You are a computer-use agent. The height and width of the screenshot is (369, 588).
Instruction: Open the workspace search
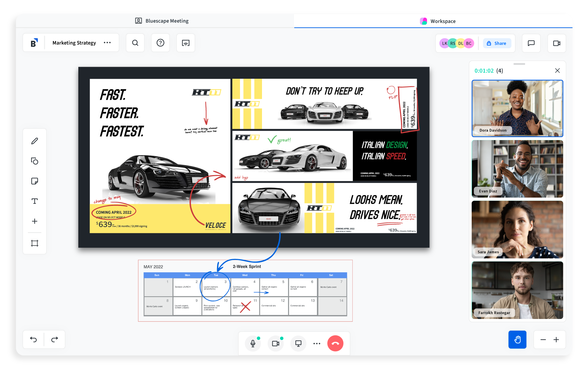click(135, 43)
